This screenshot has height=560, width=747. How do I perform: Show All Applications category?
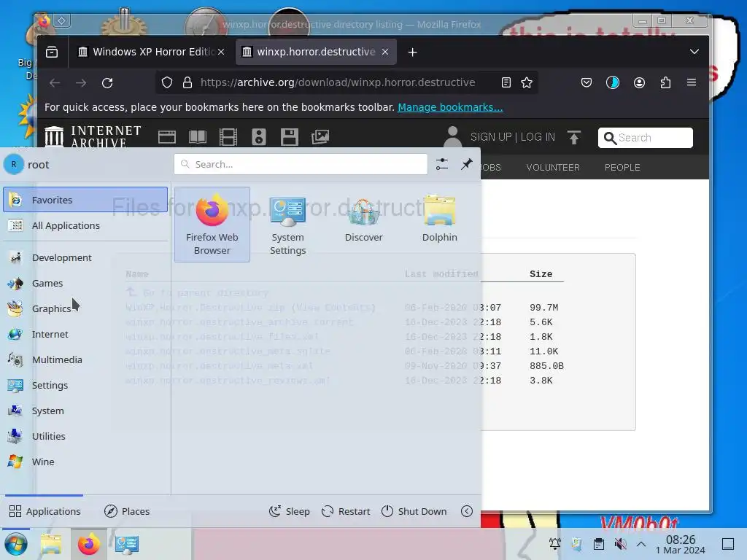85,225
